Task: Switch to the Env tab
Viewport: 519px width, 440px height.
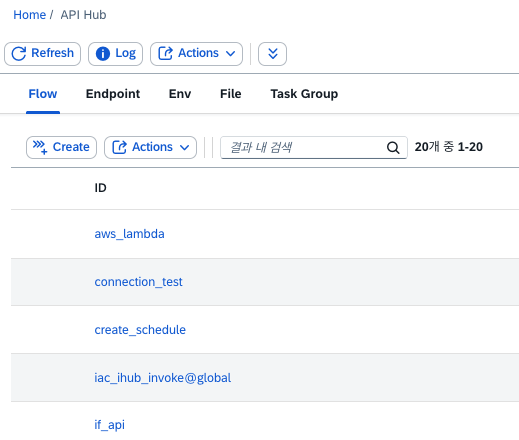Action: pyautogui.click(x=180, y=94)
